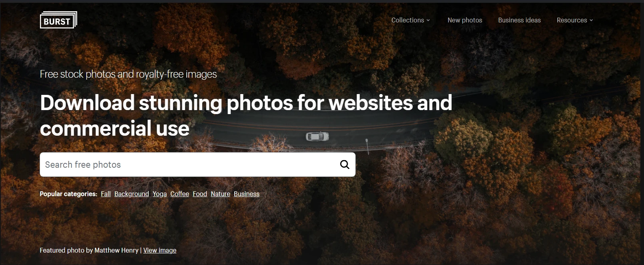
Task: View the Nature category link
Action: coord(221,194)
